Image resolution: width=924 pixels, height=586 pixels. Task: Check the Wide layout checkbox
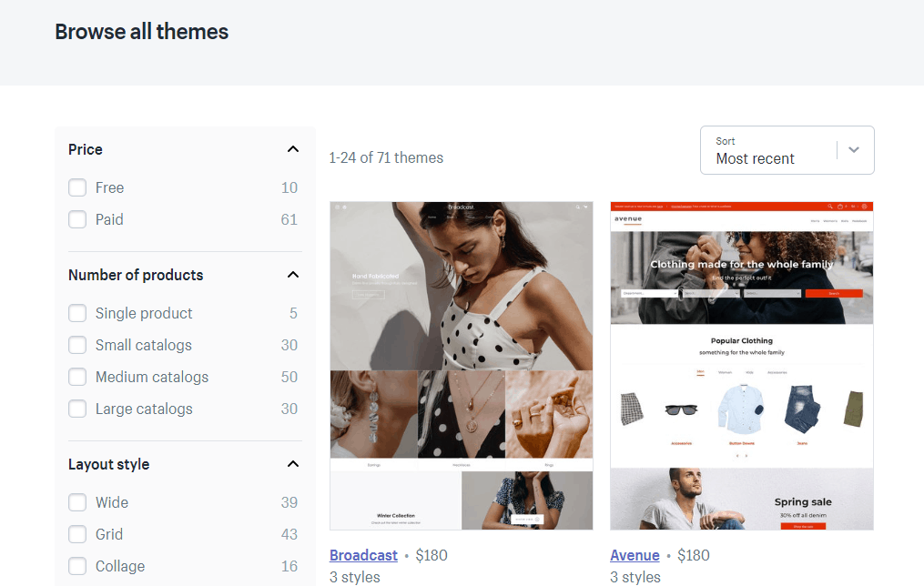pos(77,501)
